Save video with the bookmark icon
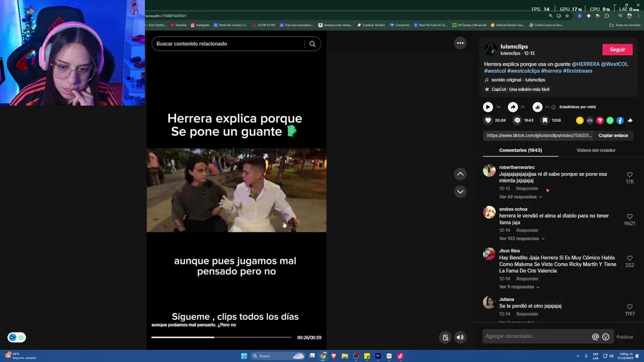The height and width of the screenshot is (362, 644). coord(545,120)
